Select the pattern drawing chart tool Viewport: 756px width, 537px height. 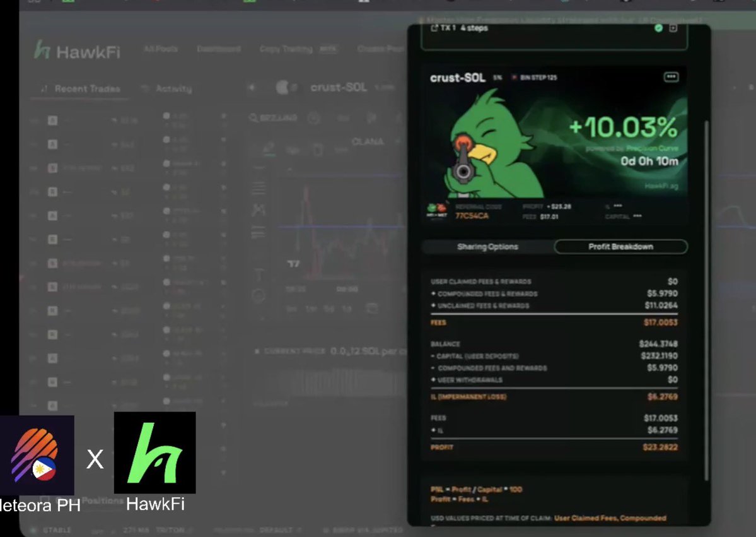[259, 209]
